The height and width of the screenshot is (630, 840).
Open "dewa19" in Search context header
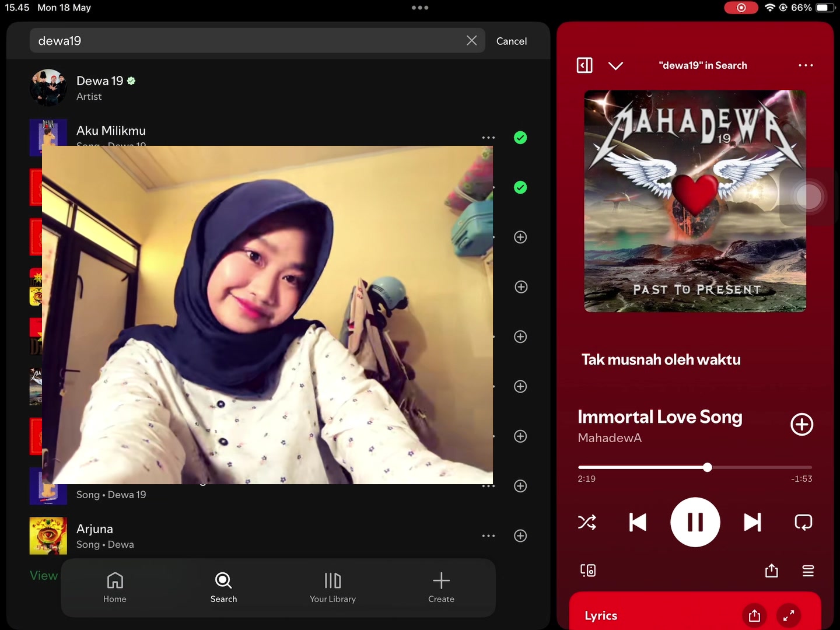click(x=703, y=65)
